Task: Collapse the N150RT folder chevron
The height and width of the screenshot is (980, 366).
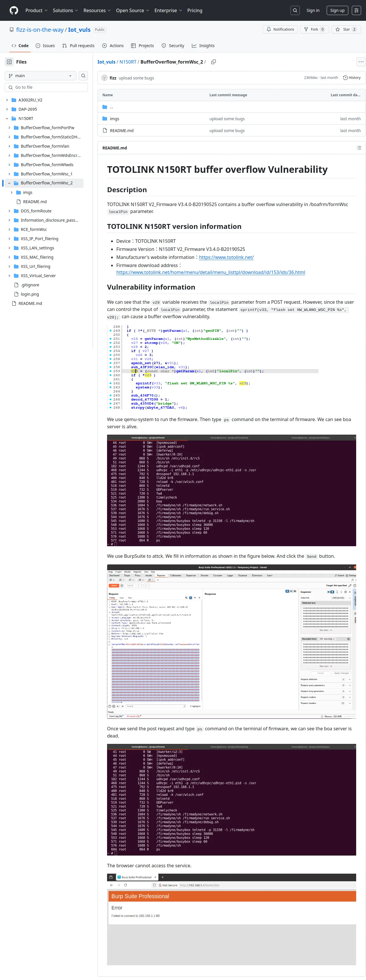Action: click(x=7, y=118)
